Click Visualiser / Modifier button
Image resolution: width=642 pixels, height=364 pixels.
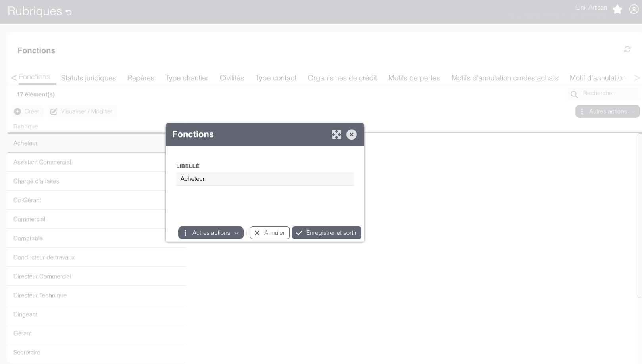(x=82, y=111)
